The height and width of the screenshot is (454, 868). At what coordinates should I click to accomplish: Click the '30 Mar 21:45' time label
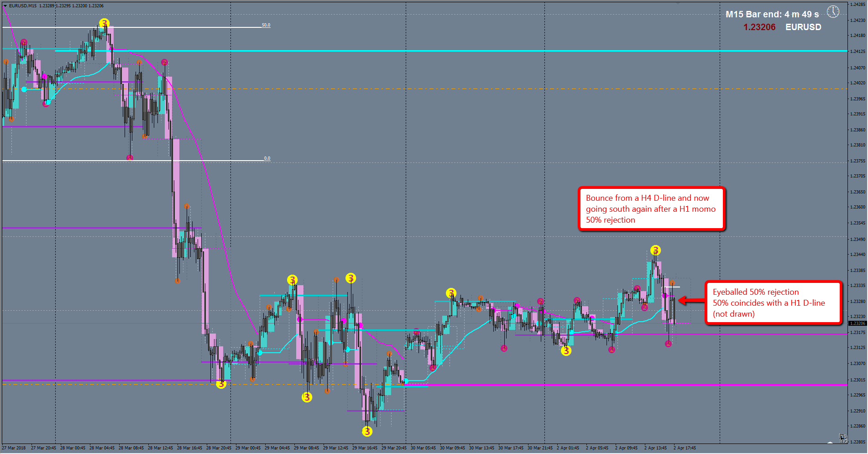pos(540,448)
